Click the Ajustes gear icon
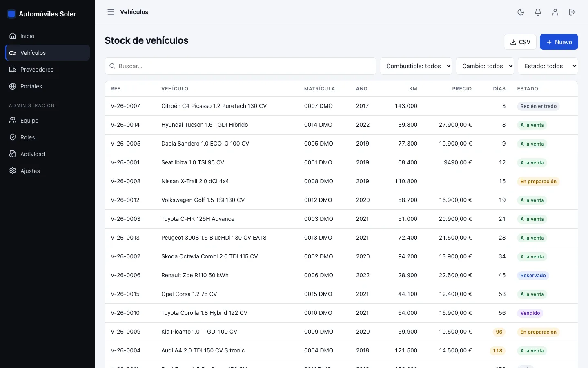588x368 pixels. [x=13, y=171]
